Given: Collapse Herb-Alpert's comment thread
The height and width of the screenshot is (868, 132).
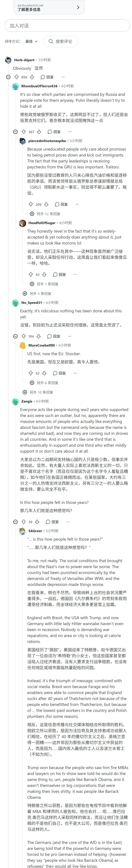Looking at the screenshot, I should click(8, 77).
